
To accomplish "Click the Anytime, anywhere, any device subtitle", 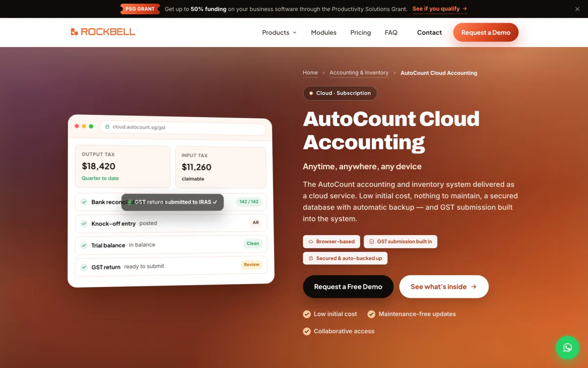I will (362, 166).
